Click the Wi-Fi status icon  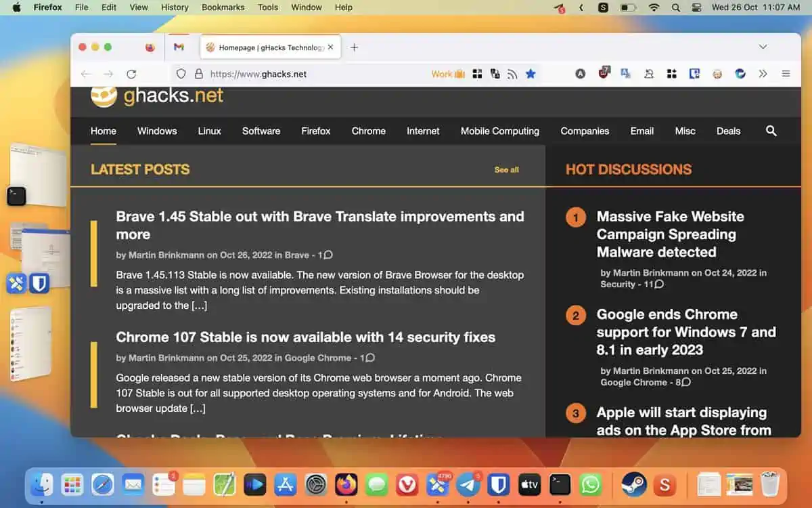[654, 7]
